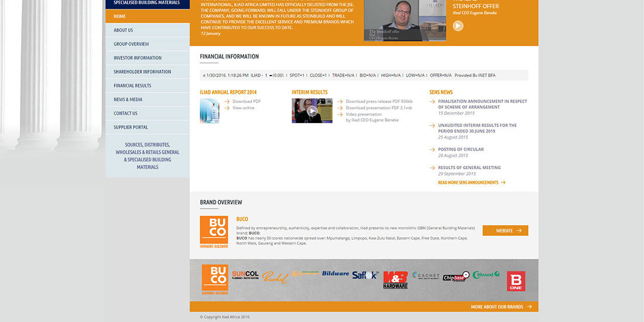The image size is (644, 322).
Task: Open the Saflok brand logo
Action: pyautogui.click(x=365, y=275)
